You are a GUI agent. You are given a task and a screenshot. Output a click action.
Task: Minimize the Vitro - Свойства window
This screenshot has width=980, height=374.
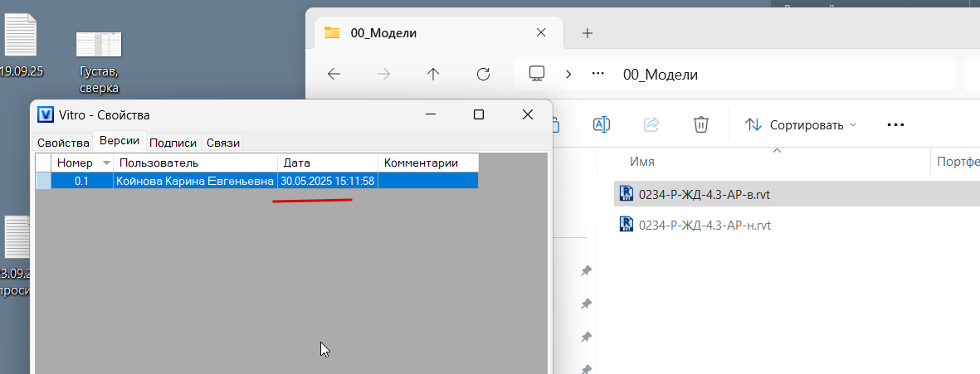click(430, 115)
